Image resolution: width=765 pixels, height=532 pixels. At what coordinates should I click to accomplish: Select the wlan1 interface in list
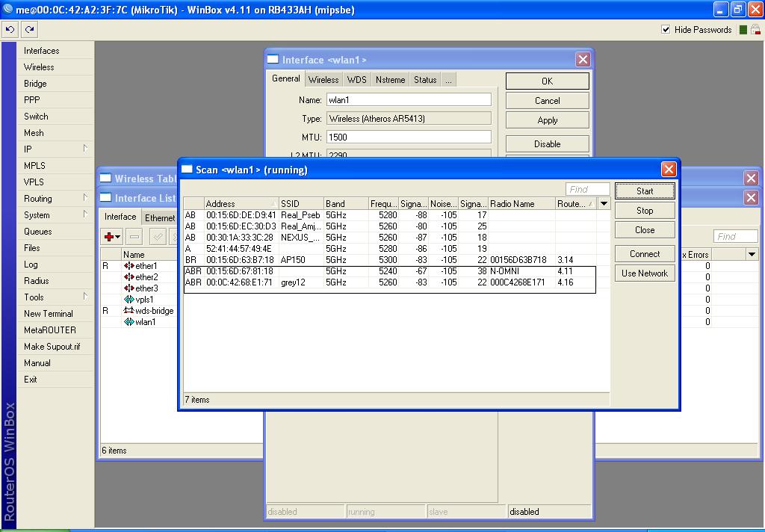(145, 322)
